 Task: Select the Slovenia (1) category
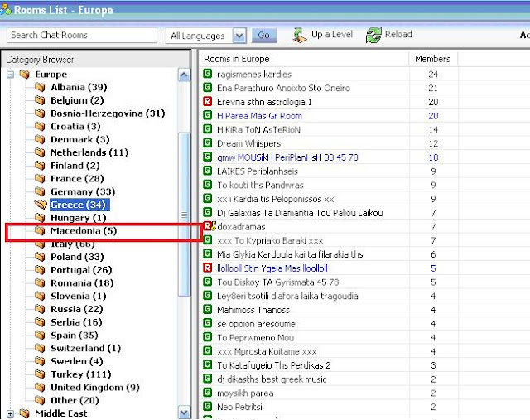pos(79,297)
